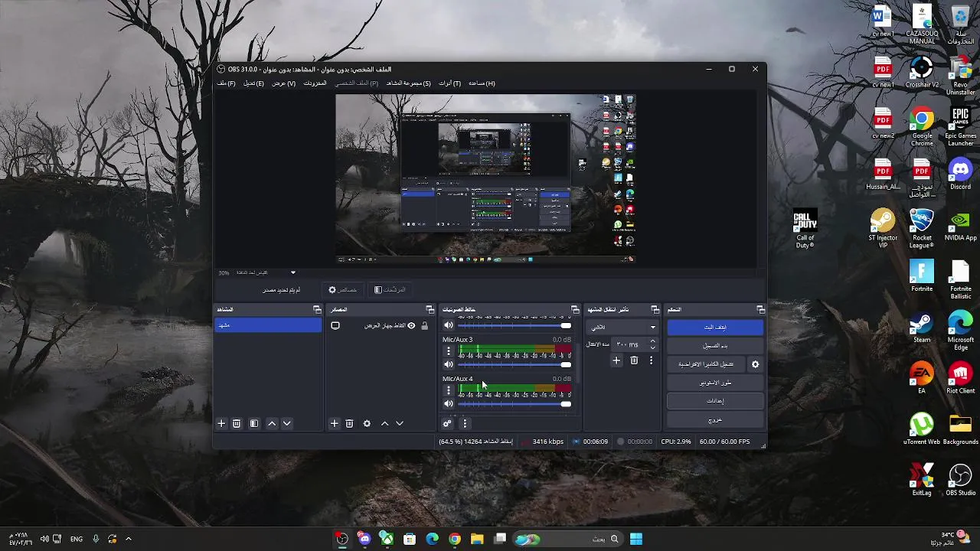Open OBS Studio desktop shortcut
The width and height of the screenshot is (980, 551).
[x=960, y=480]
